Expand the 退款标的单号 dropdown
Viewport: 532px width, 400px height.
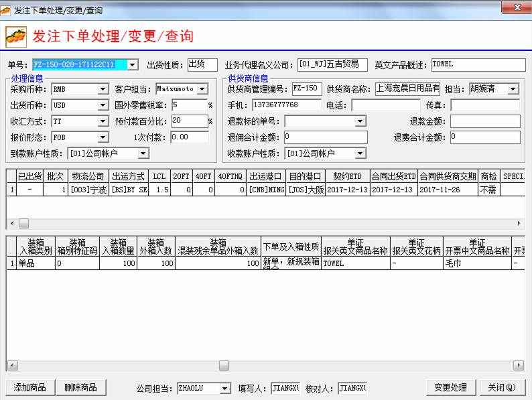(360, 121)
